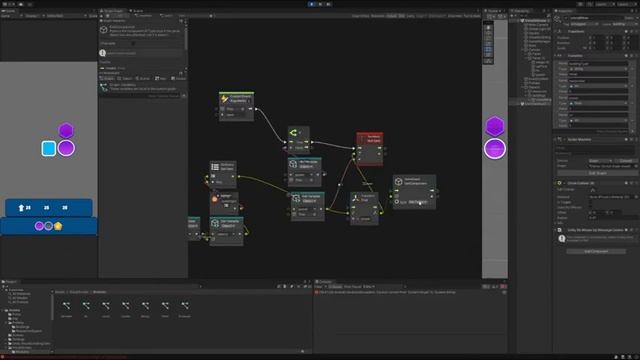Viewport: 640px width, 360px height.
Task: Open the Console panel tab
Action: click(324, 282)
